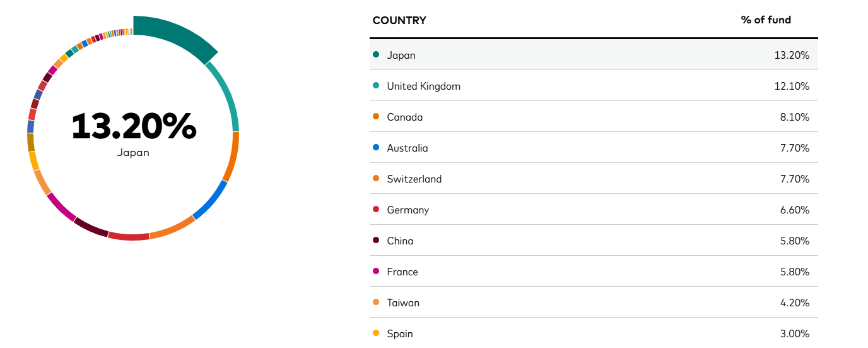Select the Australia blue chart segment

[x=211, y=201]
